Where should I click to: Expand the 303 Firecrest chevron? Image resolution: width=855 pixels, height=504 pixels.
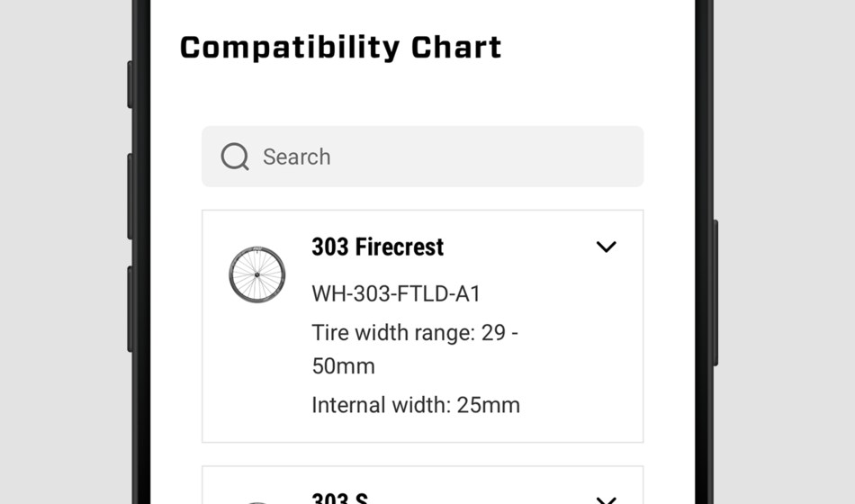606,247
